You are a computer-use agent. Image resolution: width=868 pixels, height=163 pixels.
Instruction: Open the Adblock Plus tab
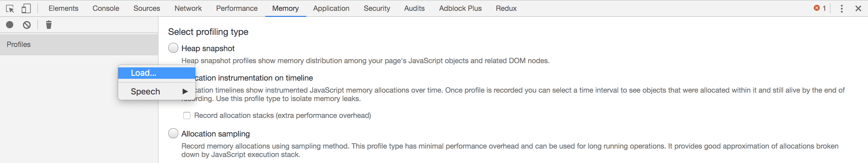(460, 8)
